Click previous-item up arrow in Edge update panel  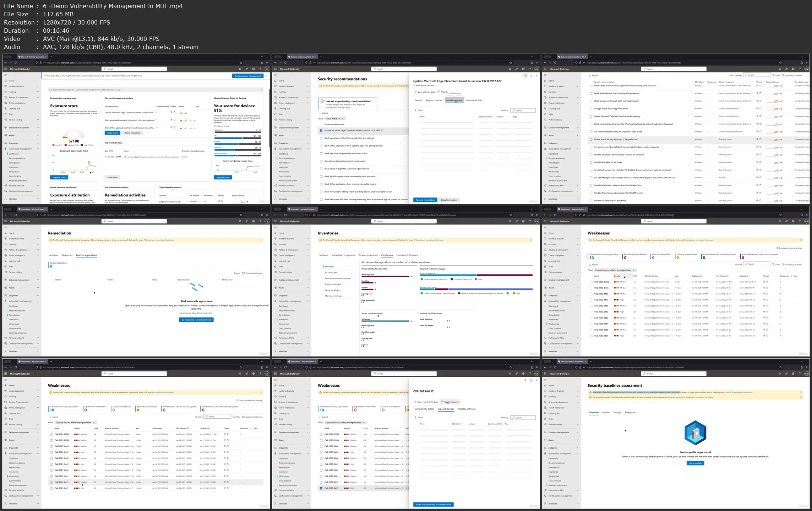(525, 76)
